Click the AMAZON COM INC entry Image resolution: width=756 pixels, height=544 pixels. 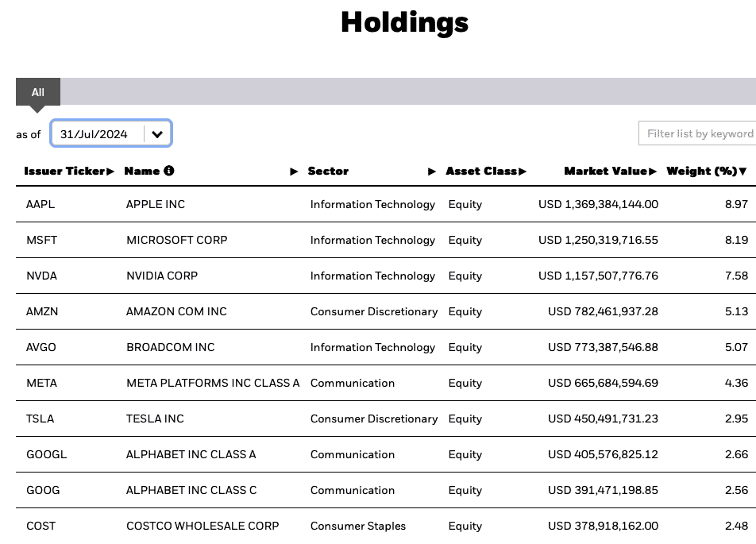pos(176,311)
